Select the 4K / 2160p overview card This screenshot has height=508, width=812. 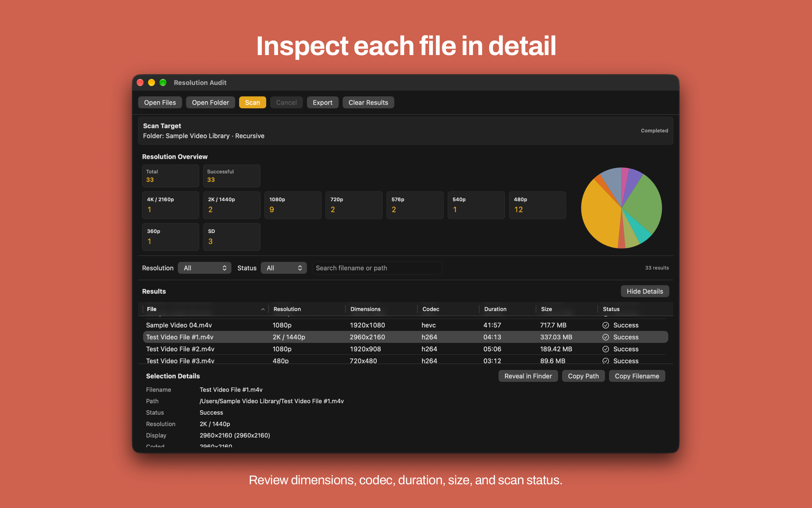coord(171,205)
